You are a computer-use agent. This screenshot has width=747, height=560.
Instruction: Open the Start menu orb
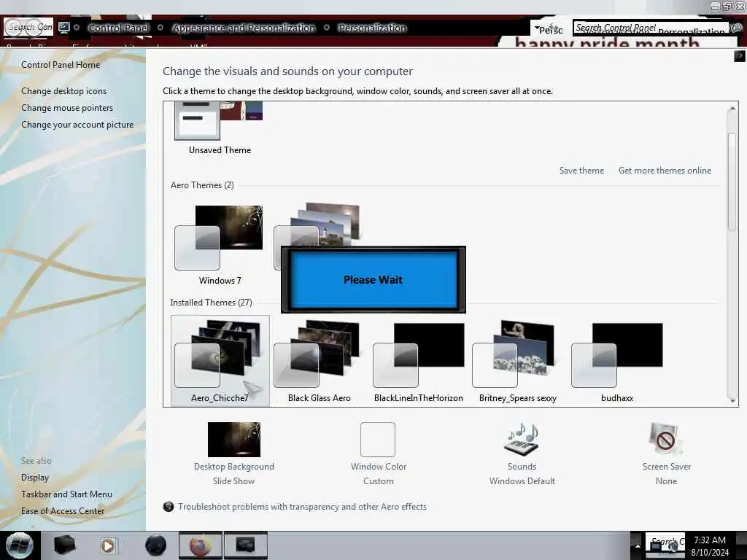click(x=19, y=545)
